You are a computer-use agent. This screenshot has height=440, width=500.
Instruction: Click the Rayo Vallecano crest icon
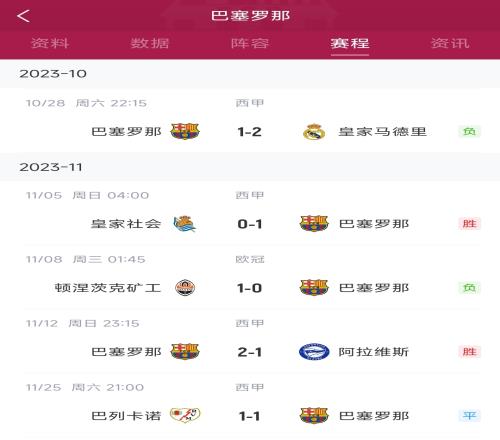pos(185,415)
